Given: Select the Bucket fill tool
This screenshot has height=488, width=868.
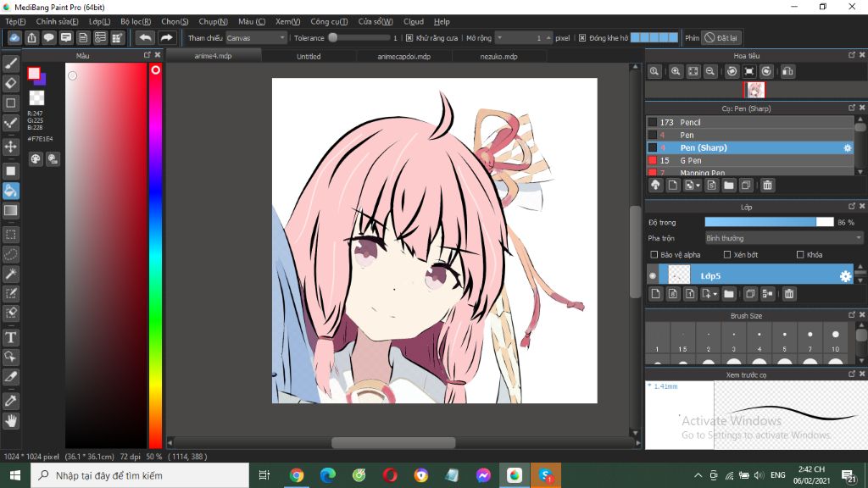Looking at the screenshot, I should pos(10,191).
